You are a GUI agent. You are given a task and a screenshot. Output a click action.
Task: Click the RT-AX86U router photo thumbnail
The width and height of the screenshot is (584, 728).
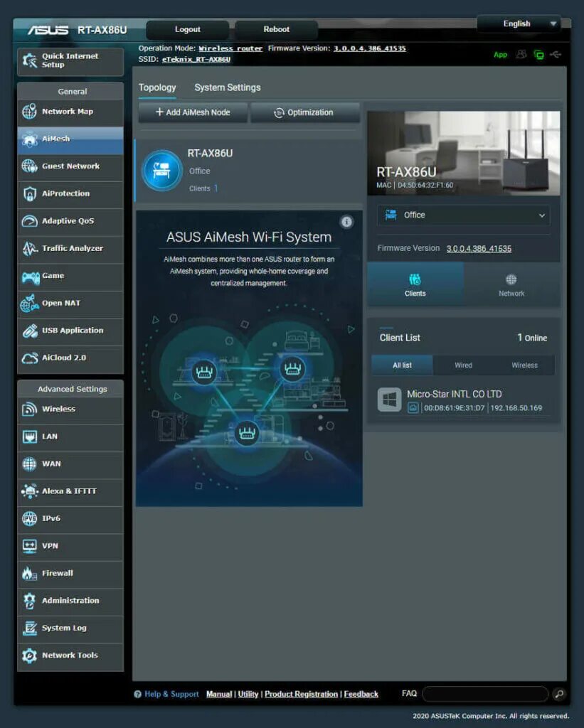click(464, 154)
